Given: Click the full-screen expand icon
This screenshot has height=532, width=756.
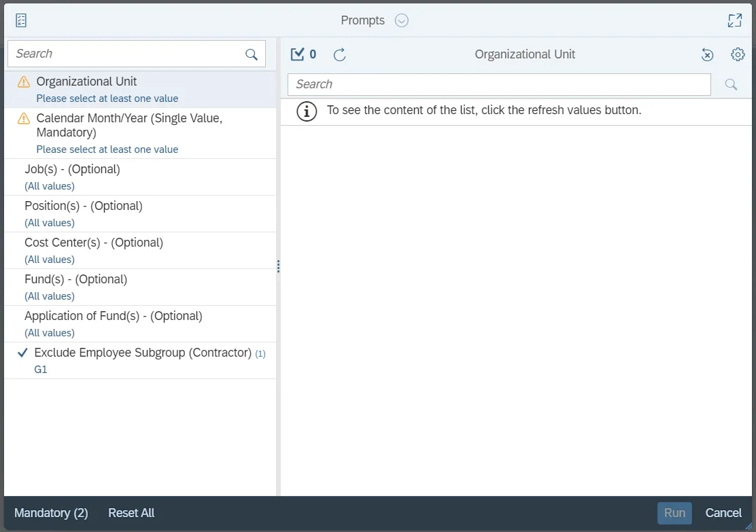Looking at the screenshot, I should point(734,20).
